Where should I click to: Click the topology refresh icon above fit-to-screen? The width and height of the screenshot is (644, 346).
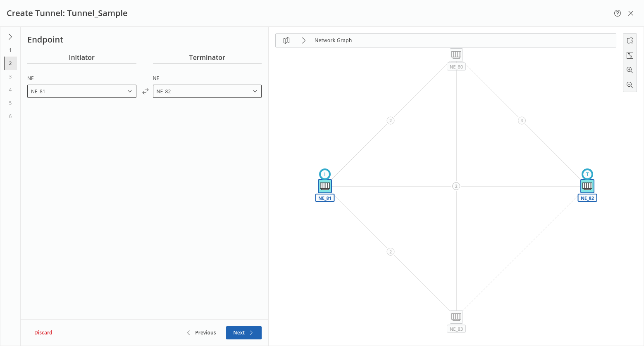(630, 40)
